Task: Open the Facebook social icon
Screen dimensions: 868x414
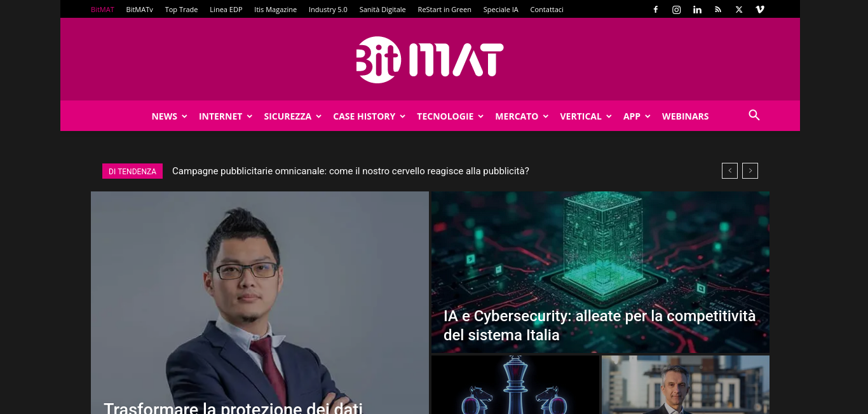Action: point(656,10)
